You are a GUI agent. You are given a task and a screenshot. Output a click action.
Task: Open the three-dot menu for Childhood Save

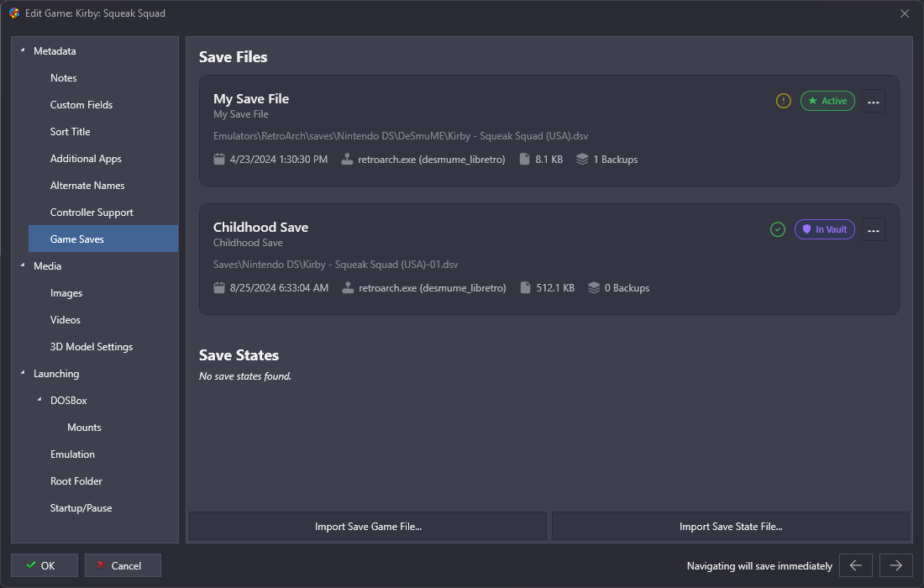coord(874,230)
